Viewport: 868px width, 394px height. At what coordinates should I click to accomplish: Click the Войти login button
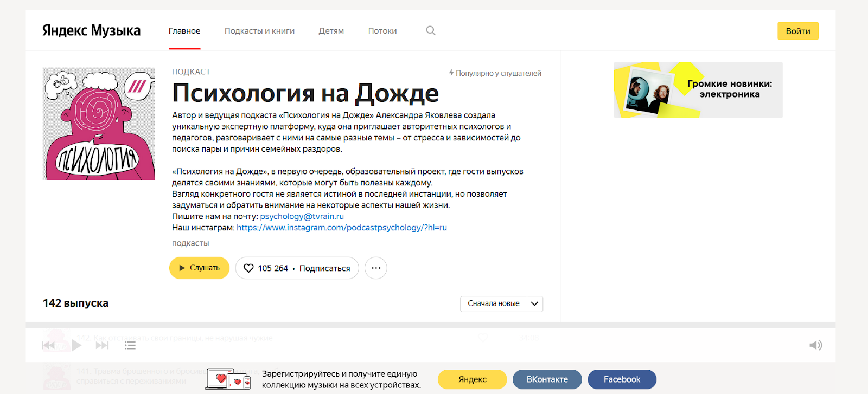click(798, 31)
